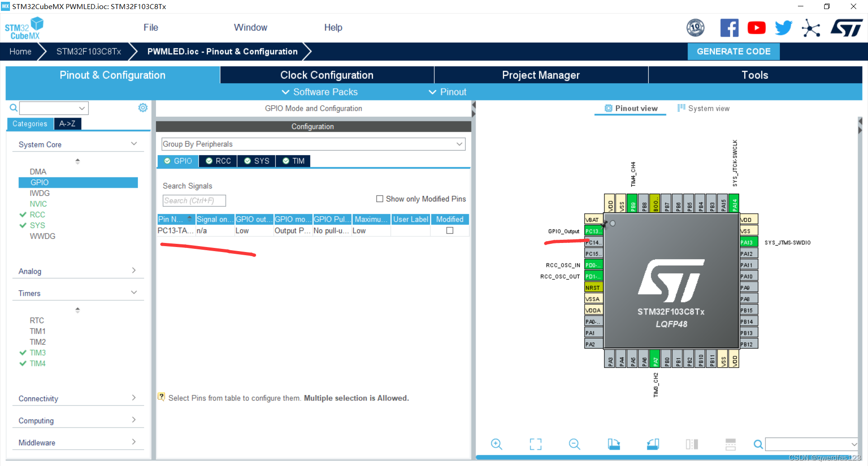Open the Twitter icon link
Viewport: 868px width, 466px height.
[x=783, y=28]
